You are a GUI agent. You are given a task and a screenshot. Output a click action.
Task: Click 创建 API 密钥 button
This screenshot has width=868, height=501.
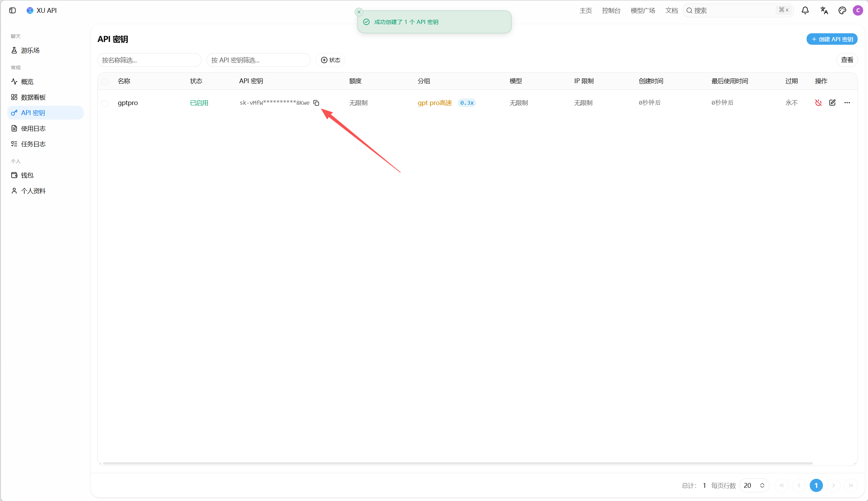click(x=832, y=39)
